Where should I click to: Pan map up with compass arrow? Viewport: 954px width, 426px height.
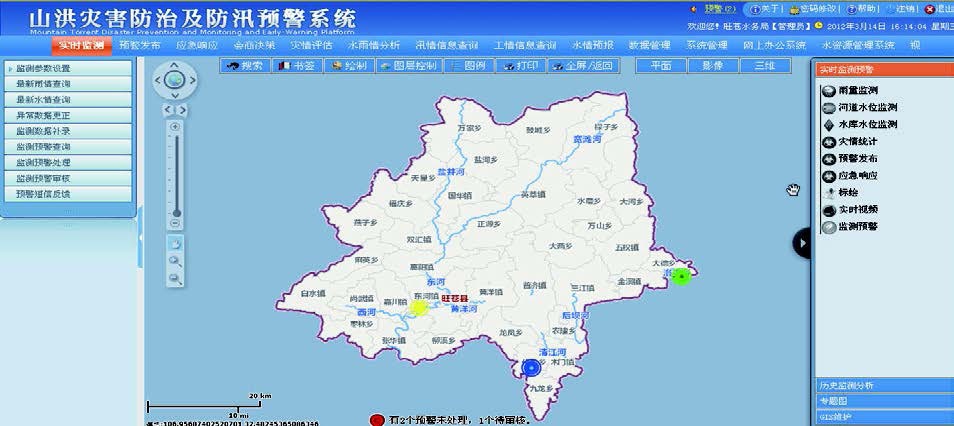pos(175,64)
